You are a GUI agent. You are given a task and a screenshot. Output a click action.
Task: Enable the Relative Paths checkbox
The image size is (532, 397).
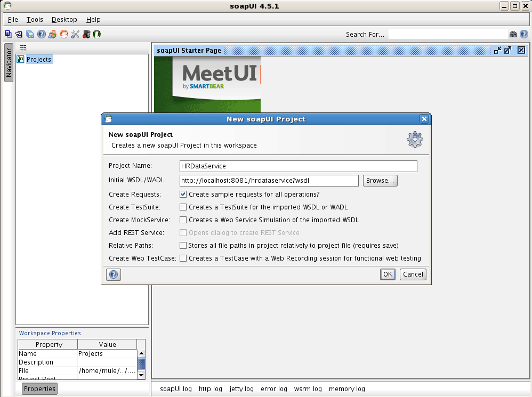[183, 246]
